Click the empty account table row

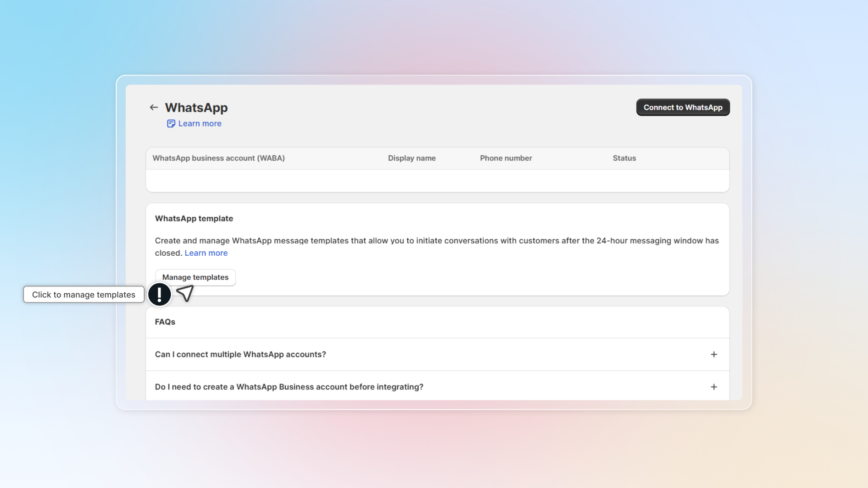tap(437, 181)
